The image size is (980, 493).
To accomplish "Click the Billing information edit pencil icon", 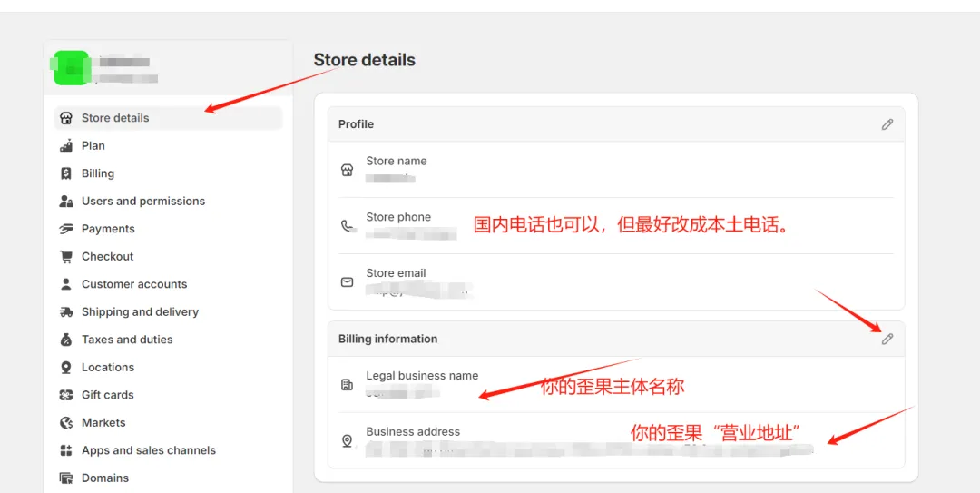I will (x=887, y=339).
